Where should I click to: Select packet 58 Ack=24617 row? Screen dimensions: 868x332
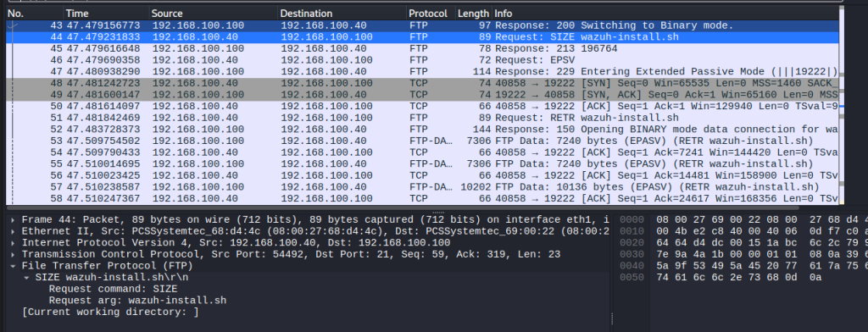click(x=422, y=198)
